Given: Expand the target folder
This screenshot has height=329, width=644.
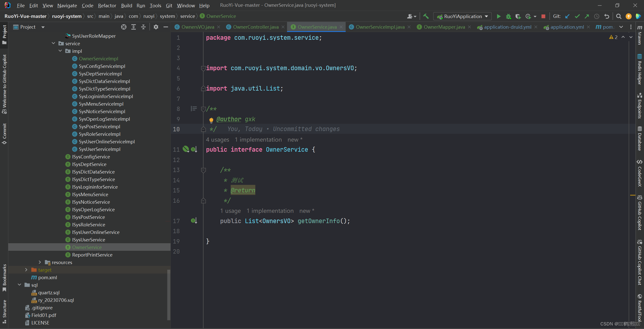Looking at the screenshot, I should coord(26,270).
